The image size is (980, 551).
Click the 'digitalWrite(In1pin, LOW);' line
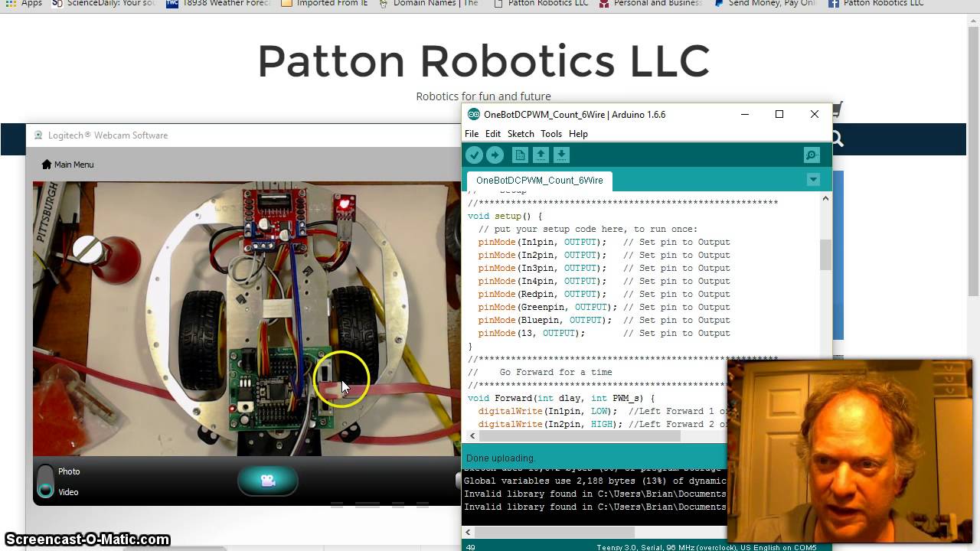tap(547, 412)
